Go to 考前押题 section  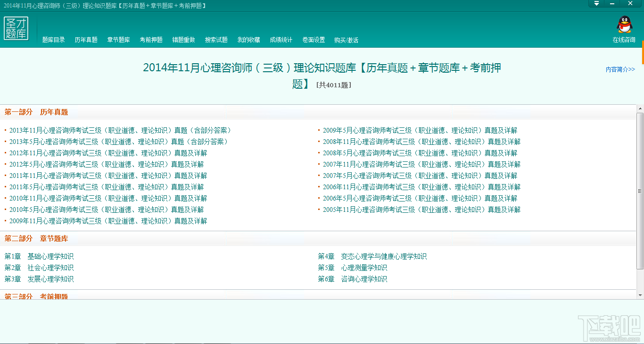click(151, 40)
